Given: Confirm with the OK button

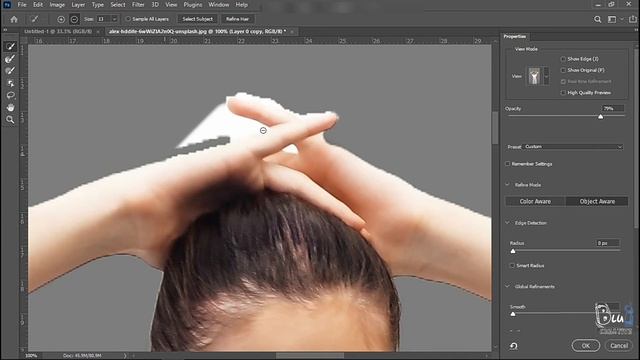Looking at the screenshot, I should pos(586,346).
